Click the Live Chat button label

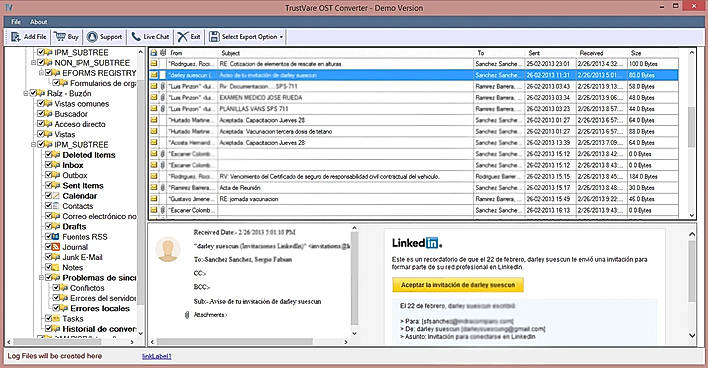(x=156, y=37)
